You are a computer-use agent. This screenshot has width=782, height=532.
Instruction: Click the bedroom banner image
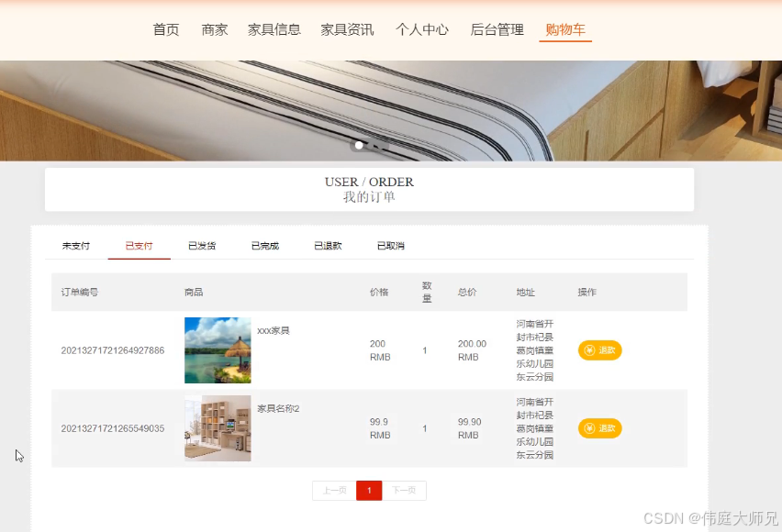(391, 111)
